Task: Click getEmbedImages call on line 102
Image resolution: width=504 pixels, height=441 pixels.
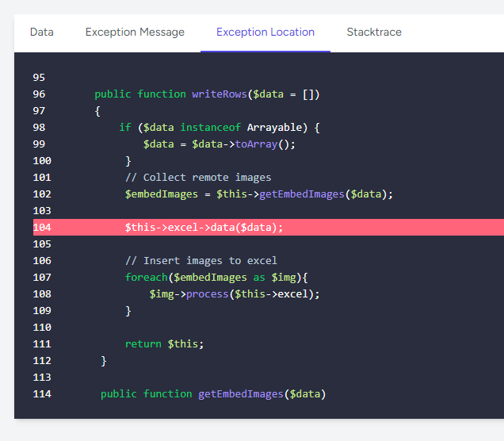Action: (304, 194)
